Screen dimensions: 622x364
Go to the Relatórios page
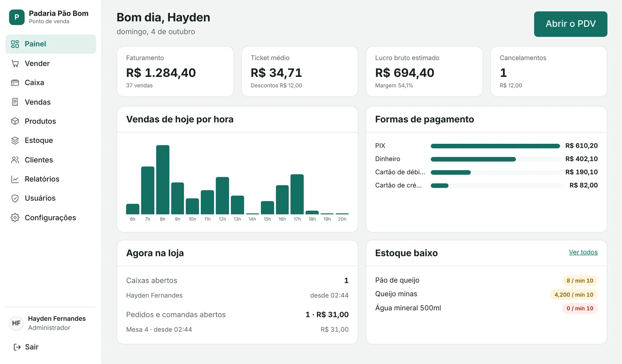pyautogui.click(x=51, y=179)
